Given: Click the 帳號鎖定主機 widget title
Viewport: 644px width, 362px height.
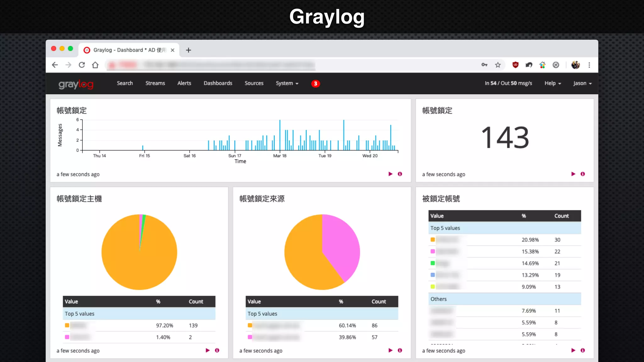Looking at the screenshot, I should click(79, 199).
